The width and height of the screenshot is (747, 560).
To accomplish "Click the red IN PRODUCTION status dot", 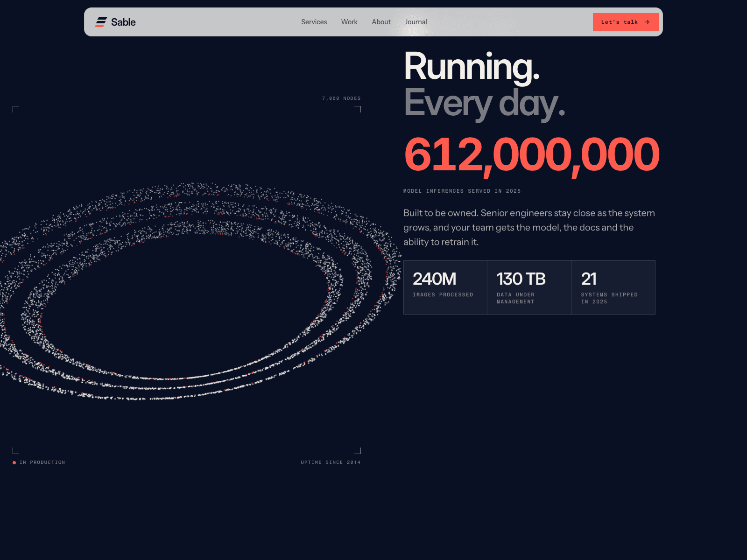I will tap(14, 462).
